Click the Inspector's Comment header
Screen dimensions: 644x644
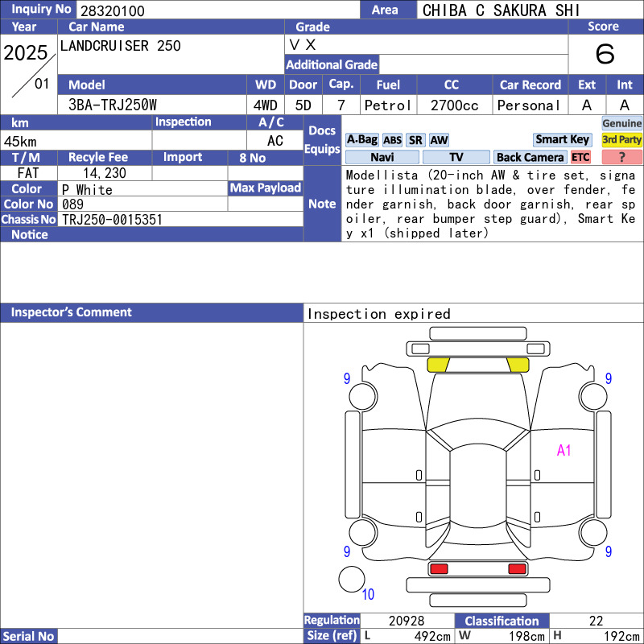[x=151, y=312]
